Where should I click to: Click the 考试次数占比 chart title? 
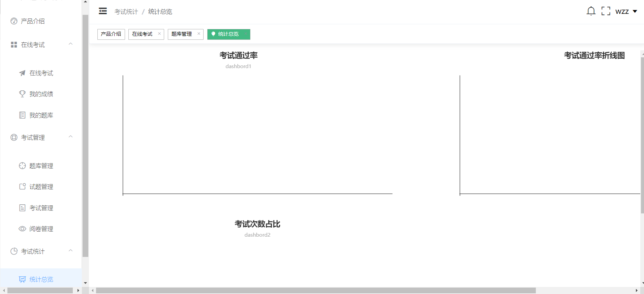click(x=257, y=224)
